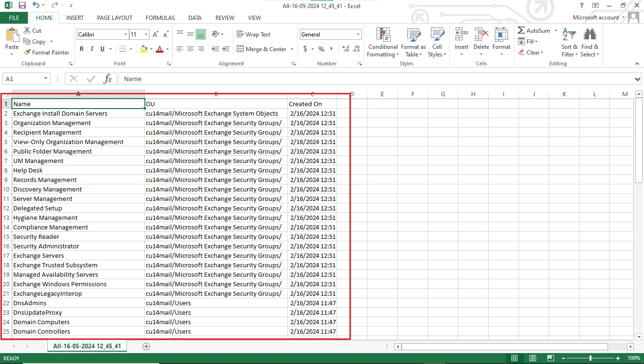The image size is (644, 364).
Task: Click the zoom slider in status bar
Action: (x=590, y=358)
